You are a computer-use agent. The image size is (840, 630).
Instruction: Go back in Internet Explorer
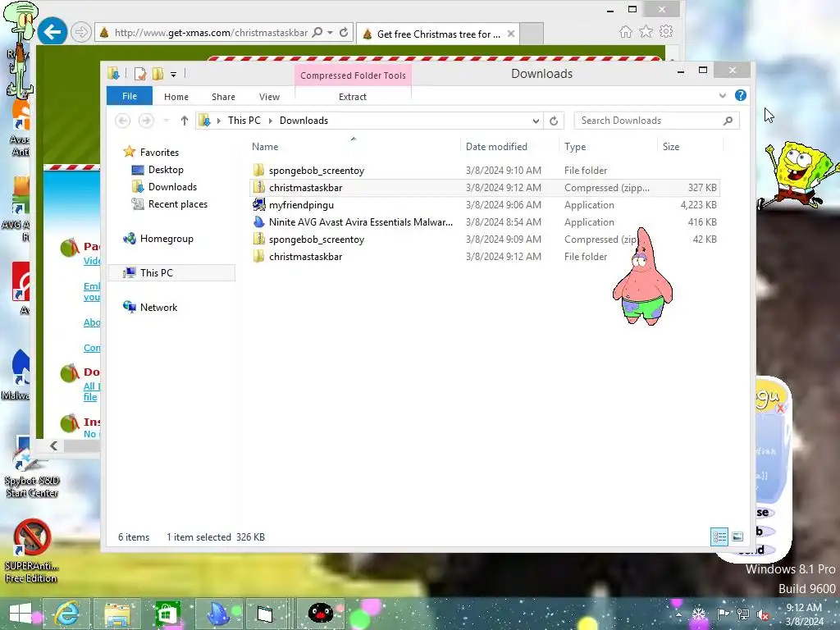click(x=52, y=32)
